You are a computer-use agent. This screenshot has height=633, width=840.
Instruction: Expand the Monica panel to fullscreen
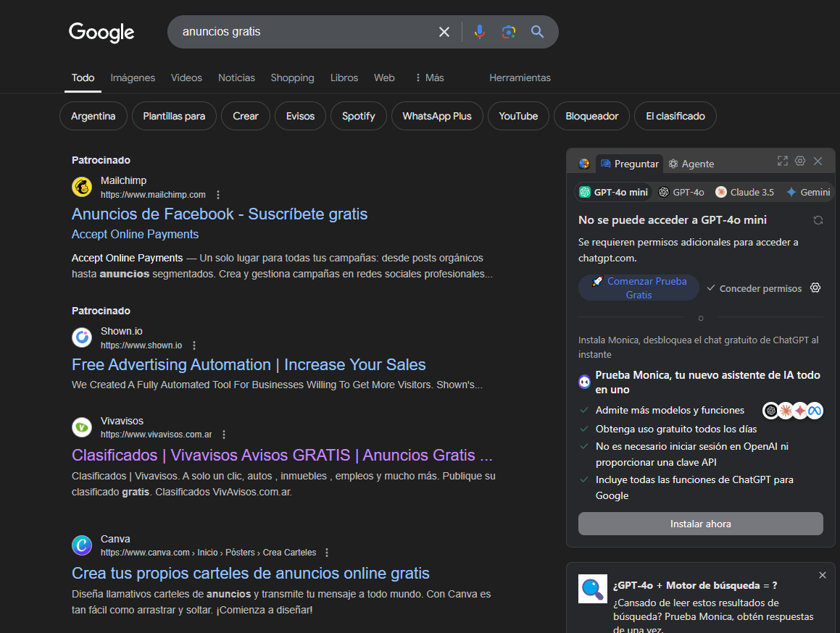(783, 162)
